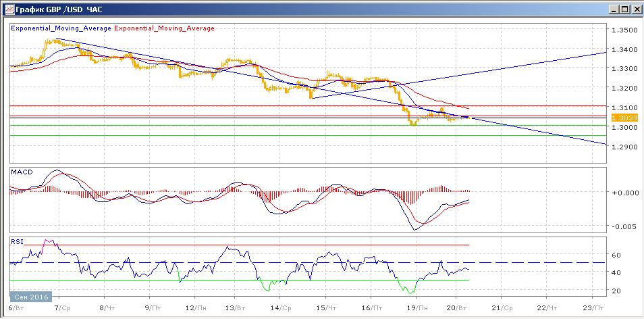Click the 60 level on RSI scale
Viewport: 644px width, 319px height.
(x=616, y=255)
